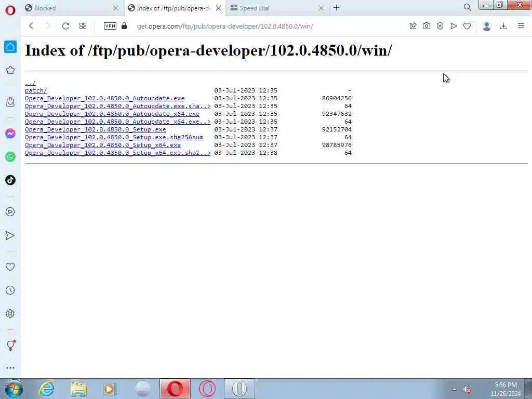Toggle the VPN badge in address bar
The width and height of the screenshot is (532, 399).
[110, 26]
